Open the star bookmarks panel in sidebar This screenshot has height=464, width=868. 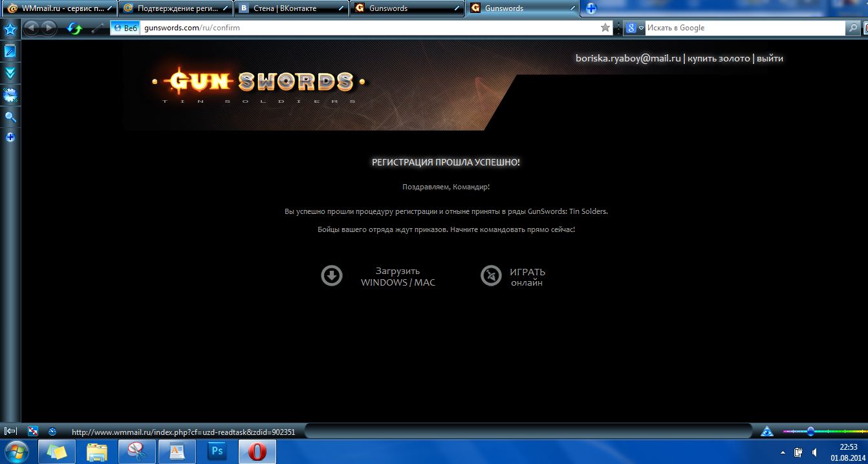pyautogui.click(x=10, y=29)
